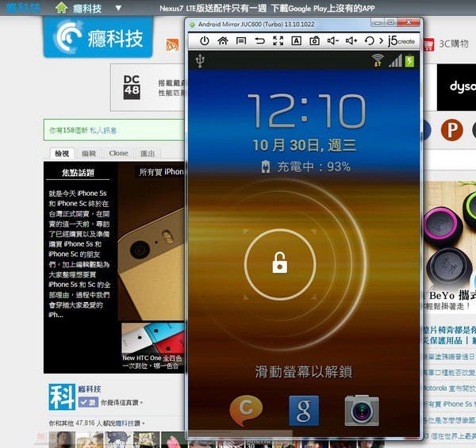Read the iPhone 5s focus topic article text
Viewport: 476px width, 448px height.
point(79,254)
